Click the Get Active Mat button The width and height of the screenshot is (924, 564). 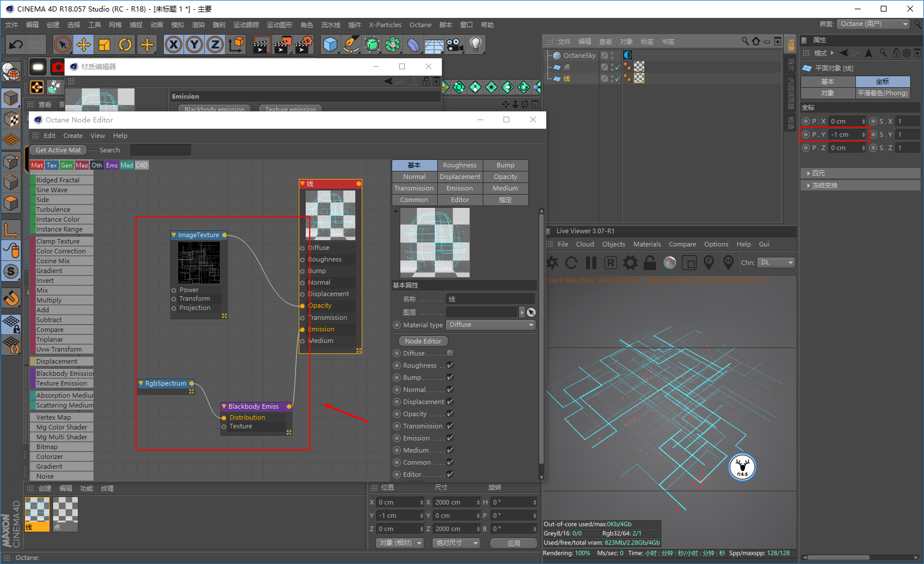pyautogui.click(x=58, y=150)
